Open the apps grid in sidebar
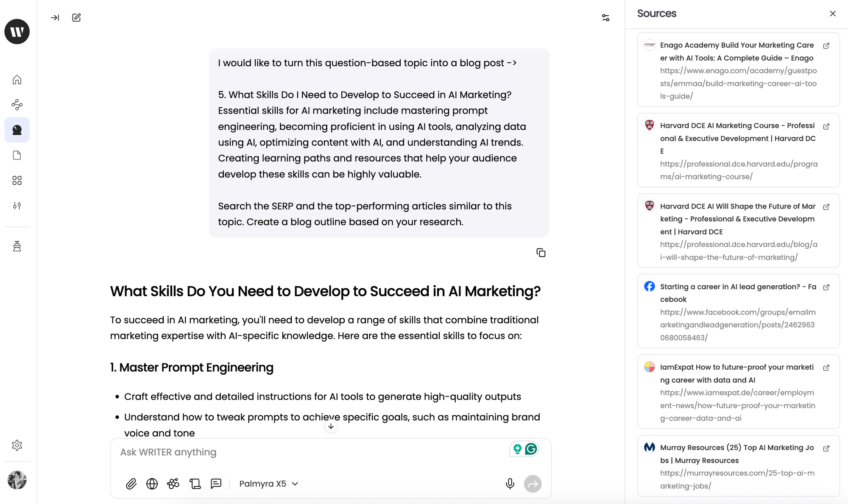Screen dimensions: 848x504 (17, 181)
